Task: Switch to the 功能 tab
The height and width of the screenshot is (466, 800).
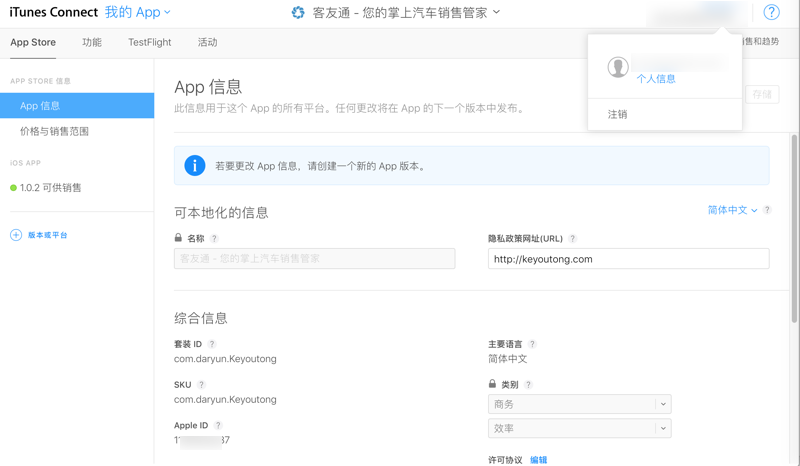Action: 92,42
